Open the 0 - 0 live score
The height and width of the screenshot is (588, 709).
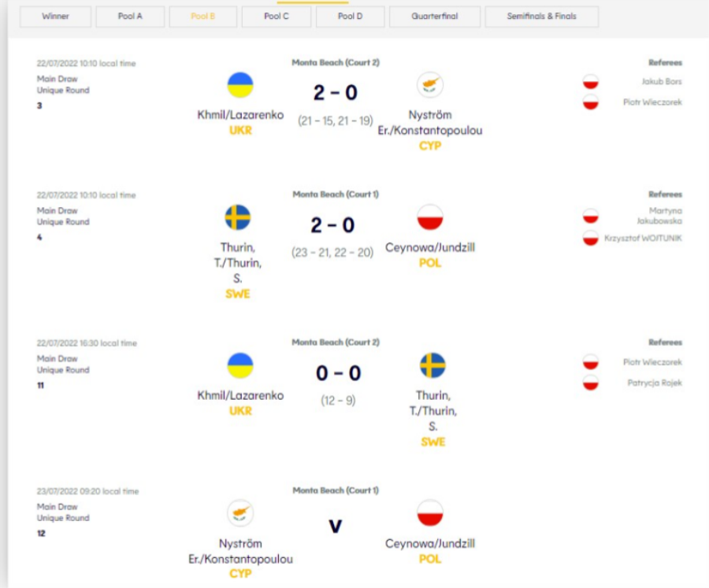coord(338,373)
